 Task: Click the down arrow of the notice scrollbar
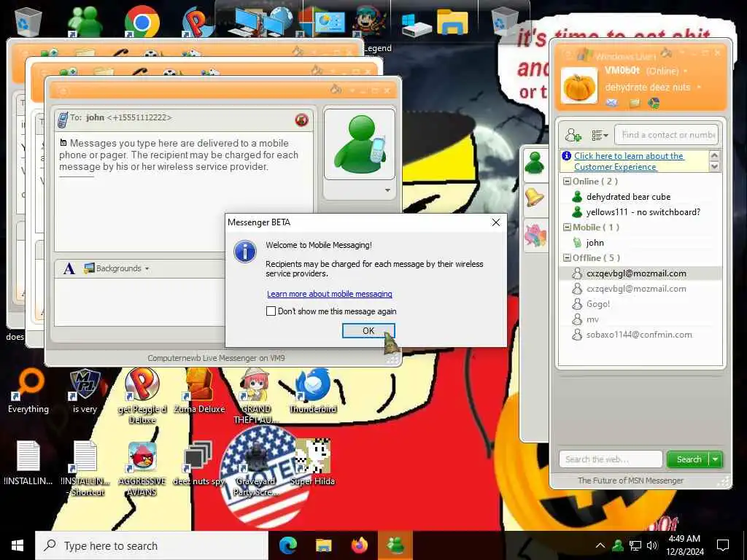point(714,167)
